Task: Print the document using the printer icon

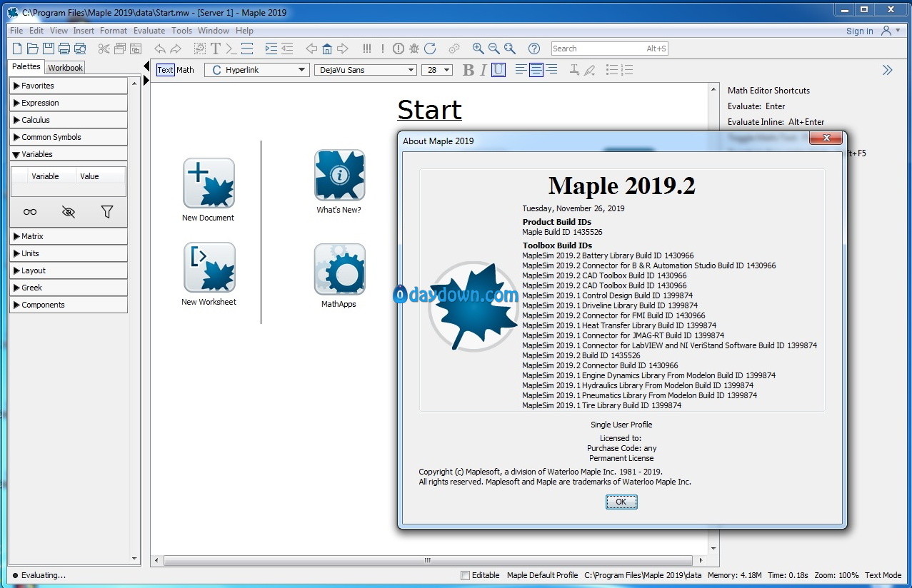Action: tap(64, 49)
